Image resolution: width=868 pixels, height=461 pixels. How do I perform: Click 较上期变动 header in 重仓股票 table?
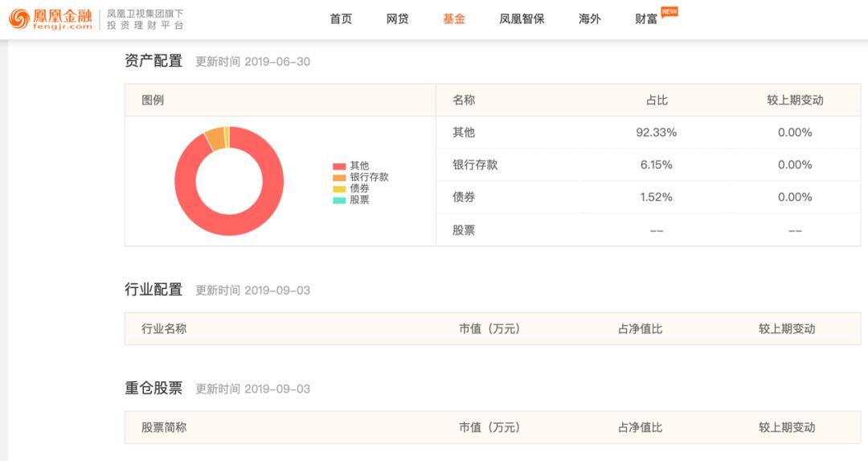coord(787,427)
